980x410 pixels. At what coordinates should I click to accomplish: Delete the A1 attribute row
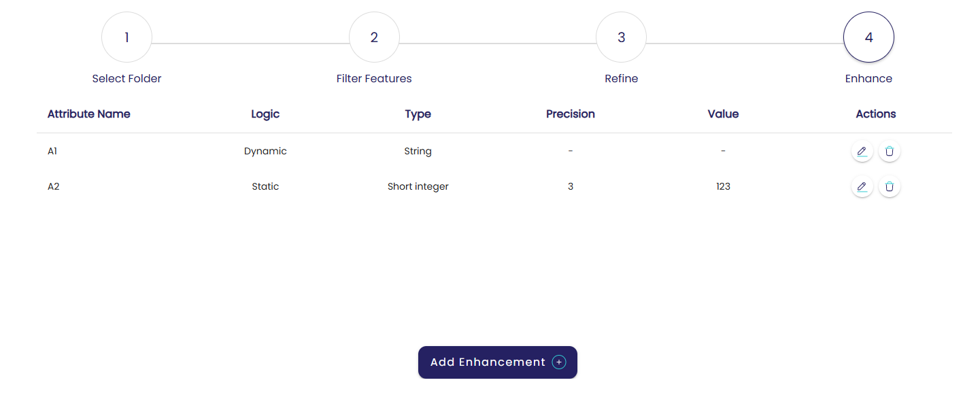(890, 151)
